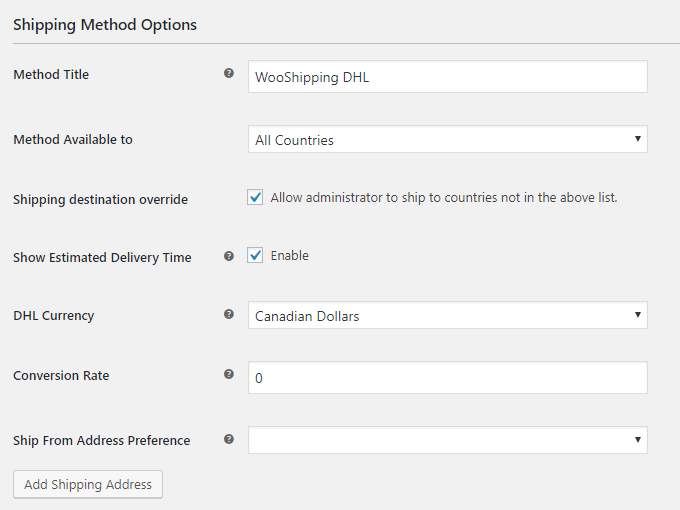Click help icon for Ship From Address Preference

coord(229,439)
